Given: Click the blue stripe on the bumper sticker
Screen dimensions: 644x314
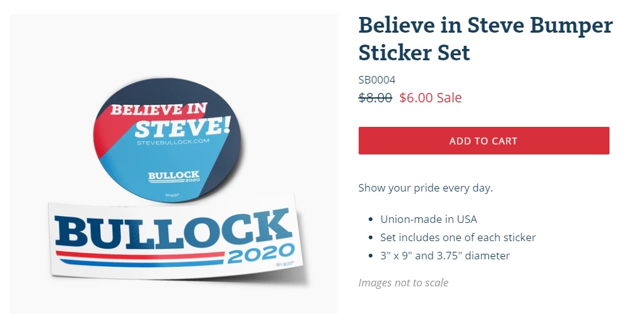Looking at the screenshot, I should click(140, 263).
